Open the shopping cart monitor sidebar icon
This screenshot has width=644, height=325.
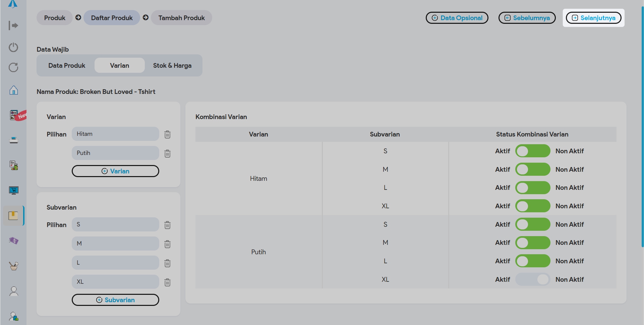[x=13, y=191]
